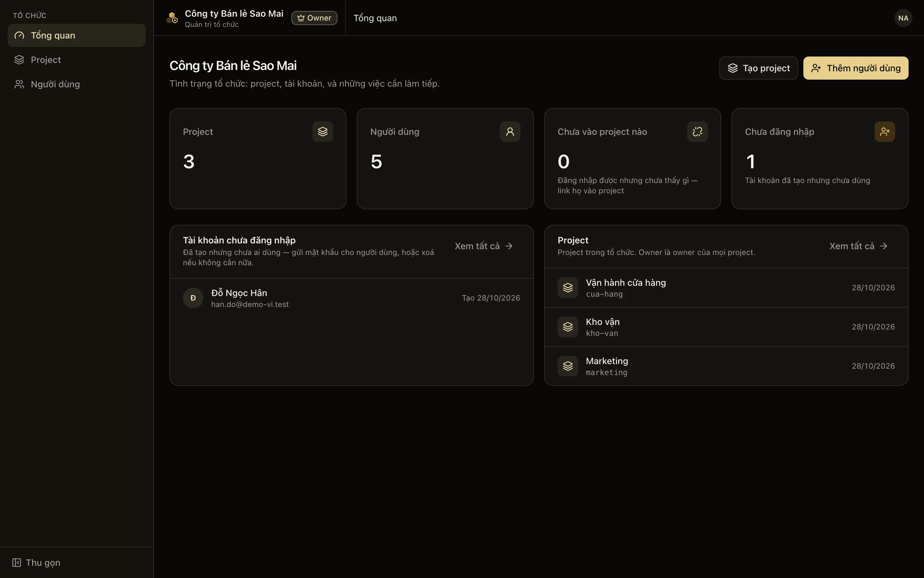Click the cua-hang slug text
The image size is (924, 578).
604,294
